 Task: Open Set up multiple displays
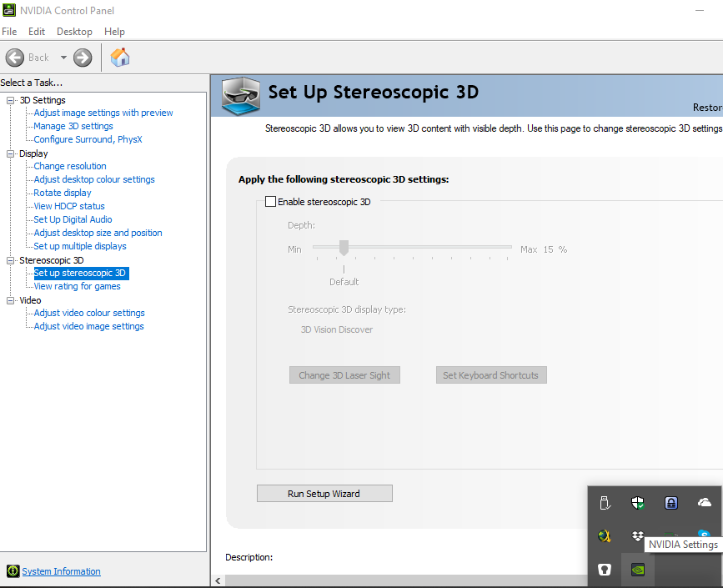click(x=80, y=246)
